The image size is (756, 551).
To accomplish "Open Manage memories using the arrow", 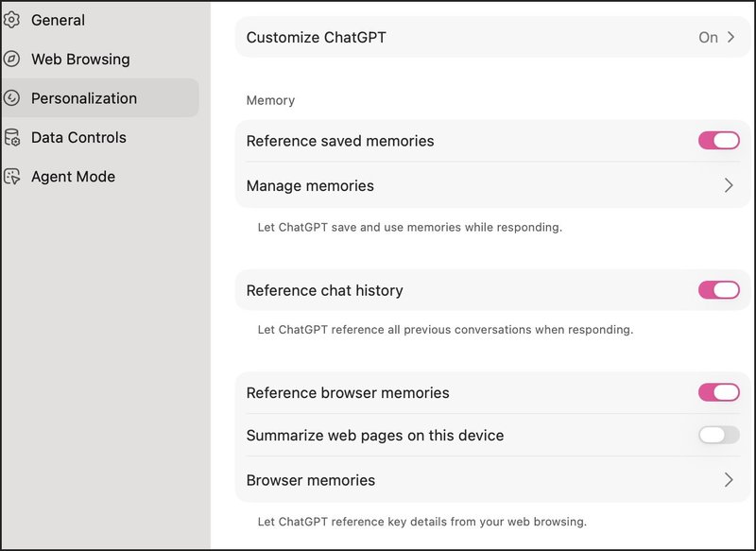I will (729, 186).
